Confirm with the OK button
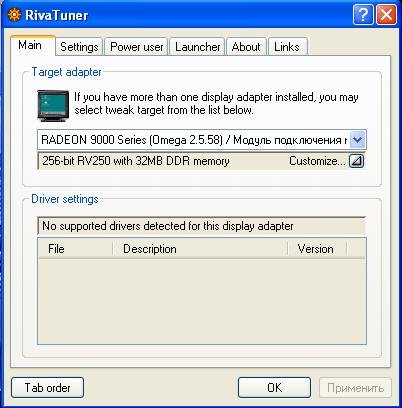The image size is (402, 408). 274,388
